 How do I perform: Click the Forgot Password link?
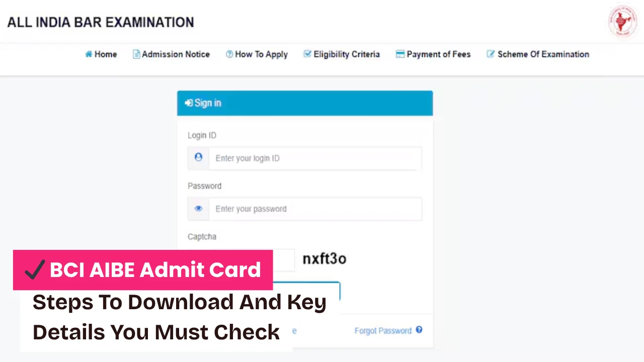click(383, 330)
